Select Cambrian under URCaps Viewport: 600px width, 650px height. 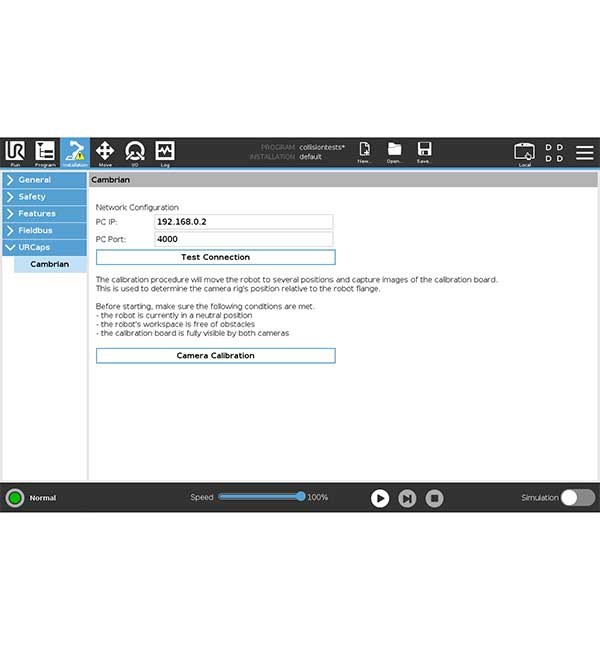point(50,264)
